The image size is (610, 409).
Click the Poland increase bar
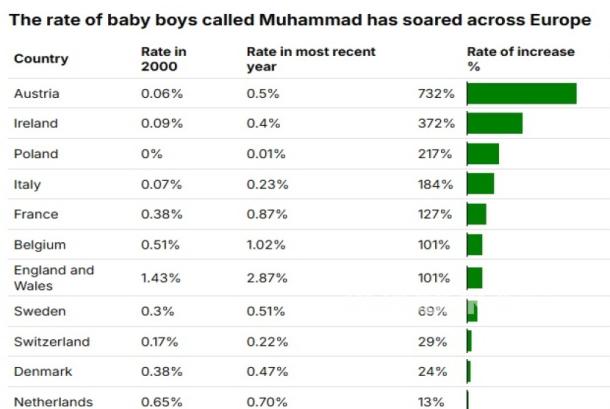pos(483,154)
